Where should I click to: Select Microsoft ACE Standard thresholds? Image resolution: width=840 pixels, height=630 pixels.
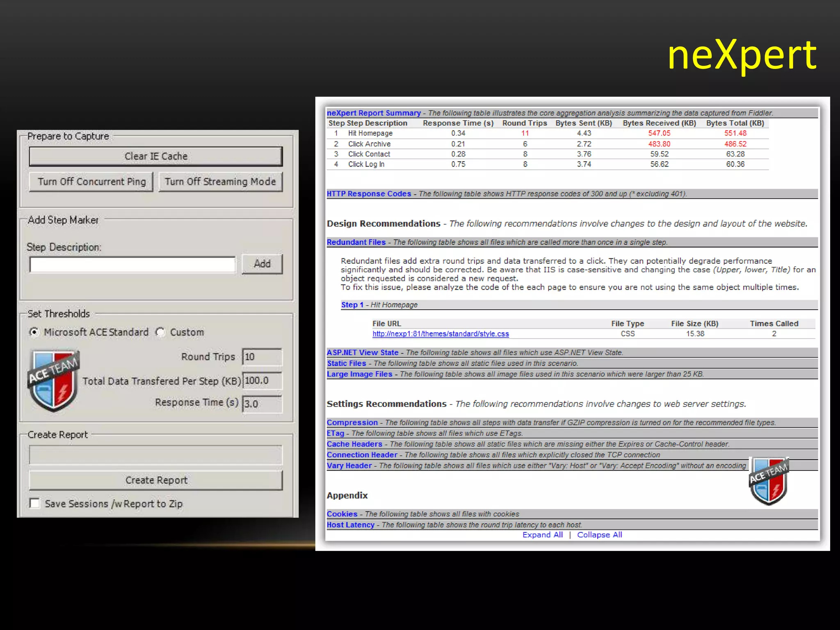click(89, 332)
